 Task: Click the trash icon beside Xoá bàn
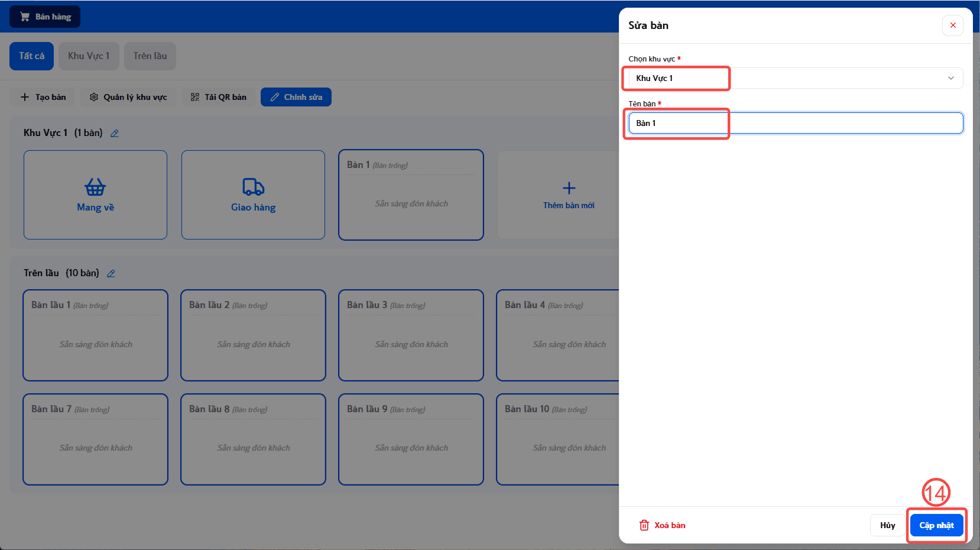coord(644,525)
